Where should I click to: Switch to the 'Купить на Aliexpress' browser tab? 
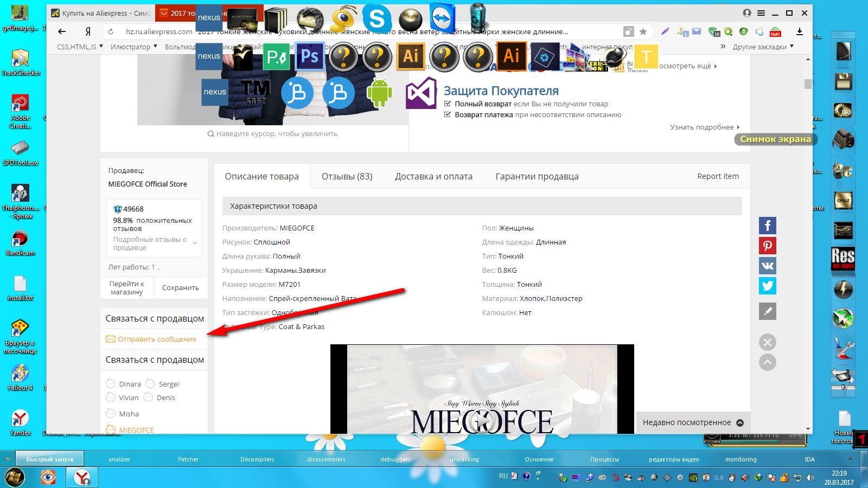(x=101, y=13)
